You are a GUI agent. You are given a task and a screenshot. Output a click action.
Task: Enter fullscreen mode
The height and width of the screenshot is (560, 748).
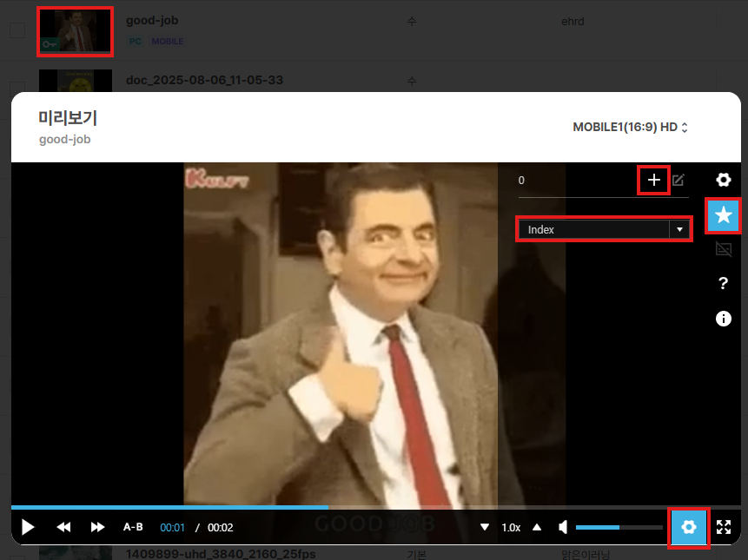(x=724, y=527)
